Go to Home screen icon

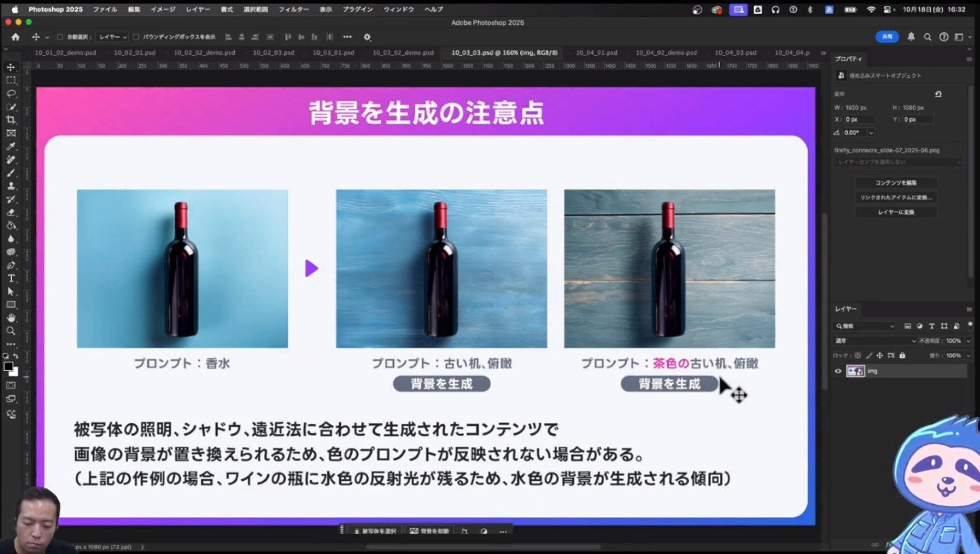(x=15, y=37)
